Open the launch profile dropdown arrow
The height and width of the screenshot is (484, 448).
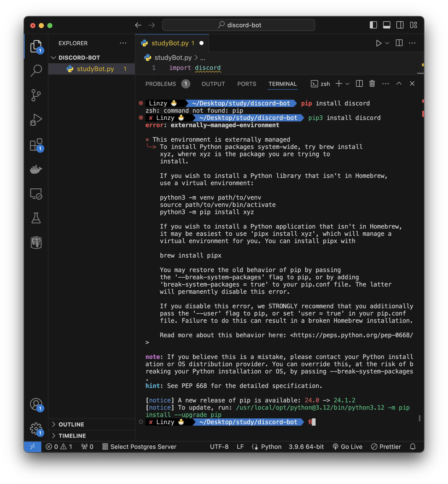347,84
